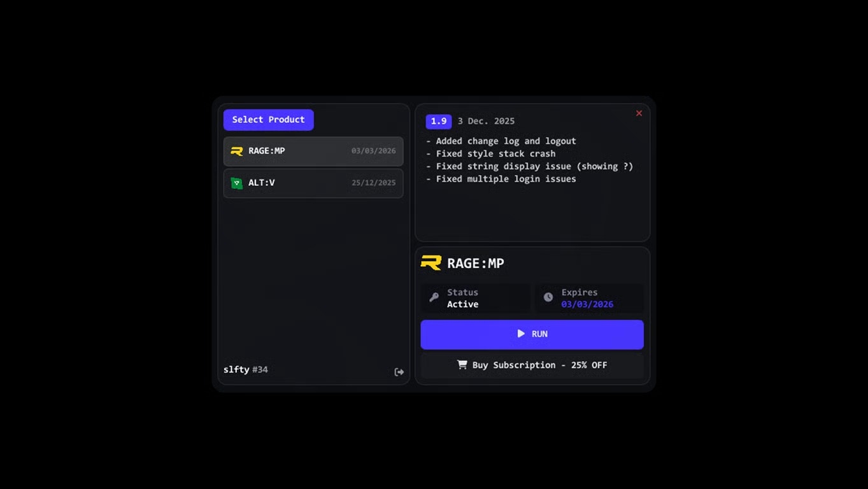Image resolution: width=868 pixels, height=489 pixels.
Task: Select the ALT:V product entry
Action: (313, 183)
